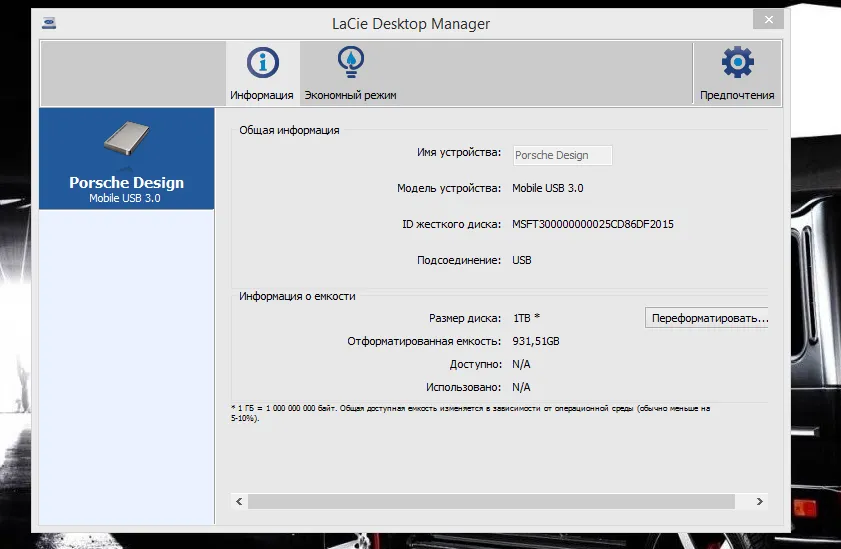841x549 pixels.
Task: Click the right arrow of horizontal scrollbar
Action: 759,501
